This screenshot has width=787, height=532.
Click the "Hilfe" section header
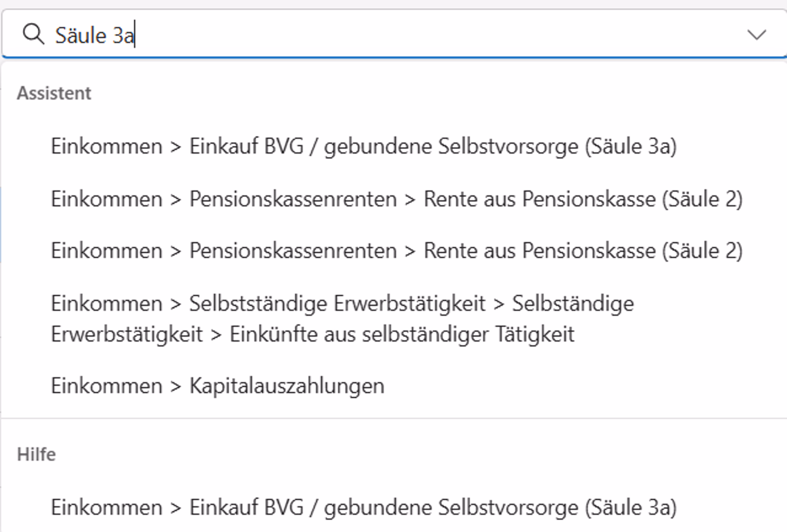[x=36, y=454]
